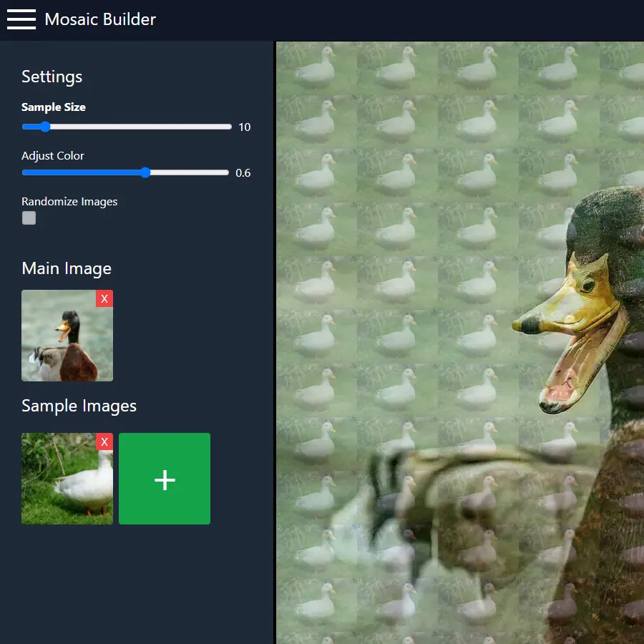Image resolution: width=644 pixels, height=644 pixels.
Task: Click the Sample Size value 10
Action: click(x=245, y=127)
